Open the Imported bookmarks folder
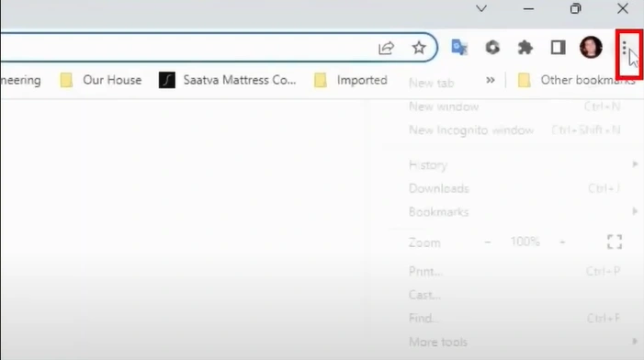 click(351, 80)
